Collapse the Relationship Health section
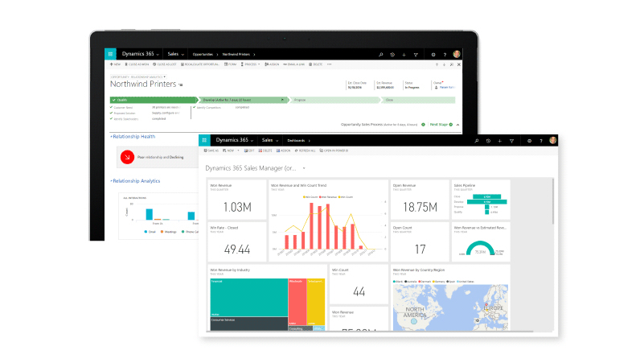Viewport: 644px width, 363px height. click(111, 137)
